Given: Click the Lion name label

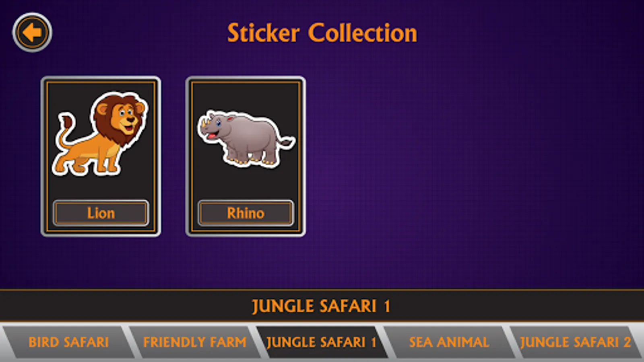Looking at the screenshot, I should pos(101,213).
